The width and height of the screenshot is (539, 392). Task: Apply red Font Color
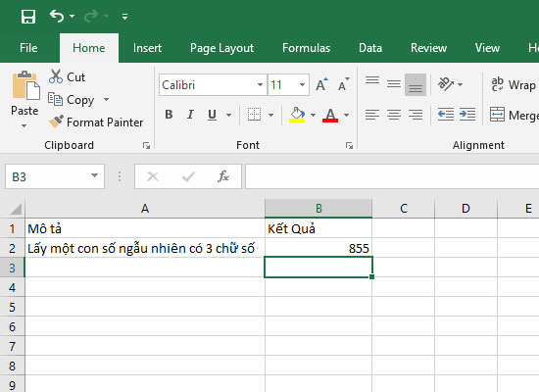pyautogui.click(x=330, y=115)
